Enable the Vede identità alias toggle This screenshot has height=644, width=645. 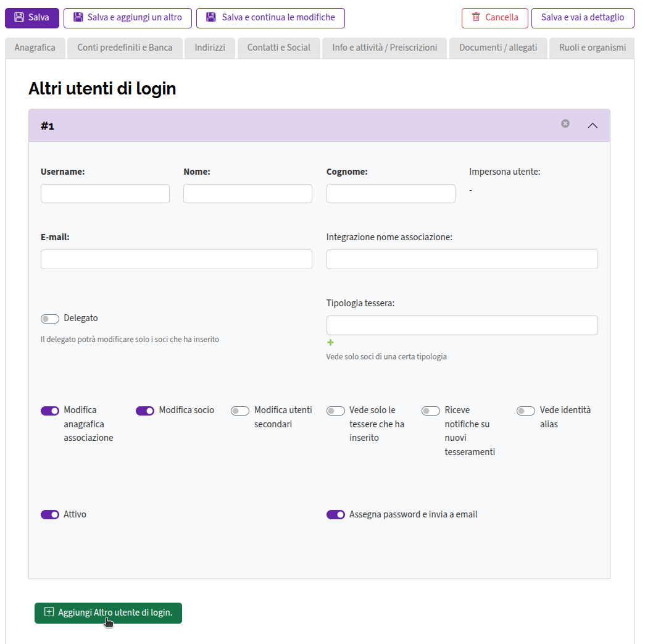point(526,411)
